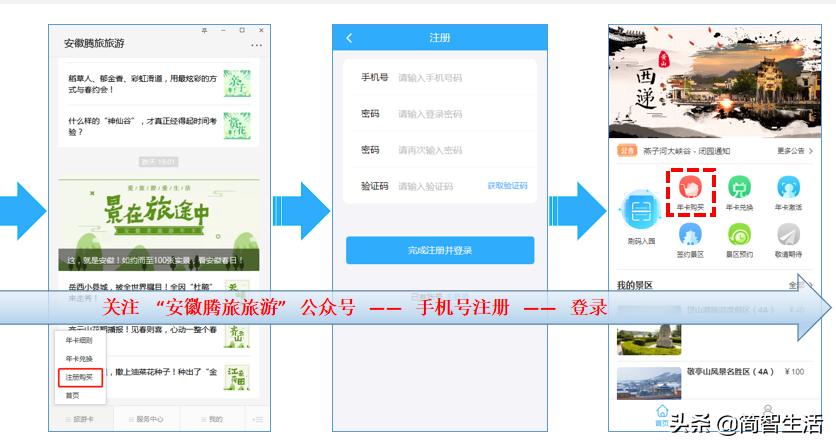Open the 稻草人、郁金香、彩虹滑道 article
Screen dimensions: 836x447
click(159, 84)
